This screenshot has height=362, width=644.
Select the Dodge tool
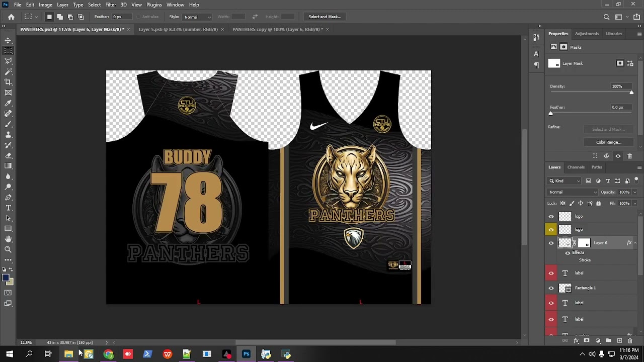(x=8, y=187)
